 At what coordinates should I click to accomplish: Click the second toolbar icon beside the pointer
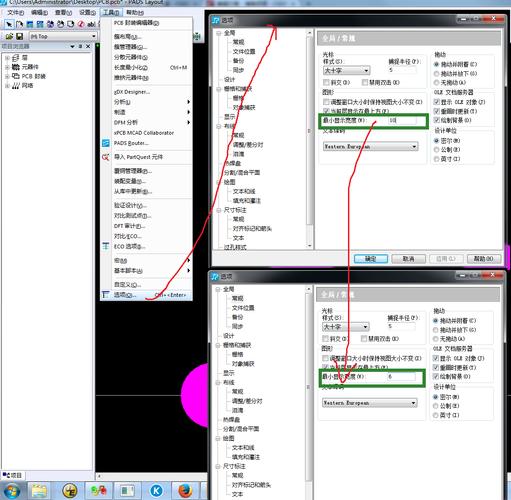(19, 24)
